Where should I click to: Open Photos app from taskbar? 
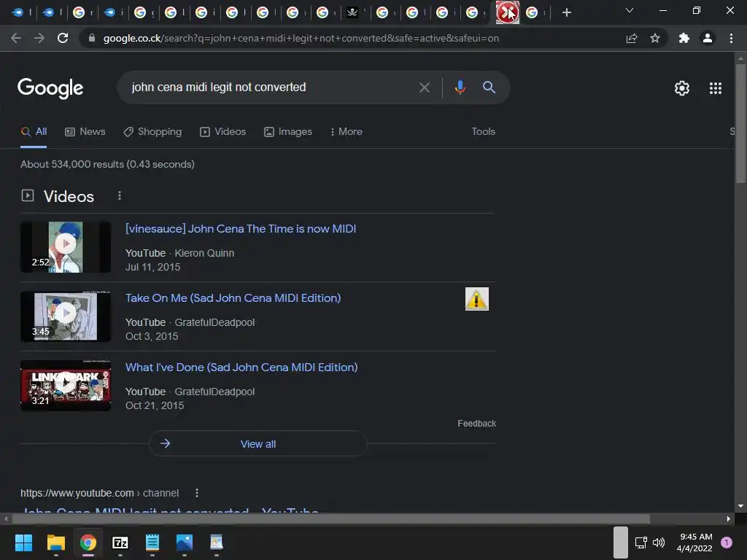click(x=185, y=542)
